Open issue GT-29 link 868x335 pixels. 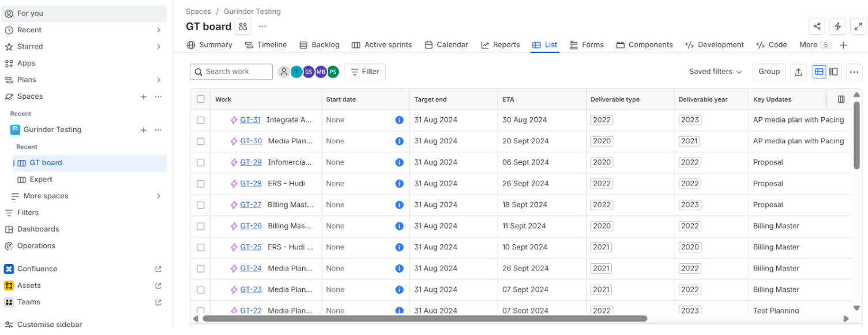point(250,162)
